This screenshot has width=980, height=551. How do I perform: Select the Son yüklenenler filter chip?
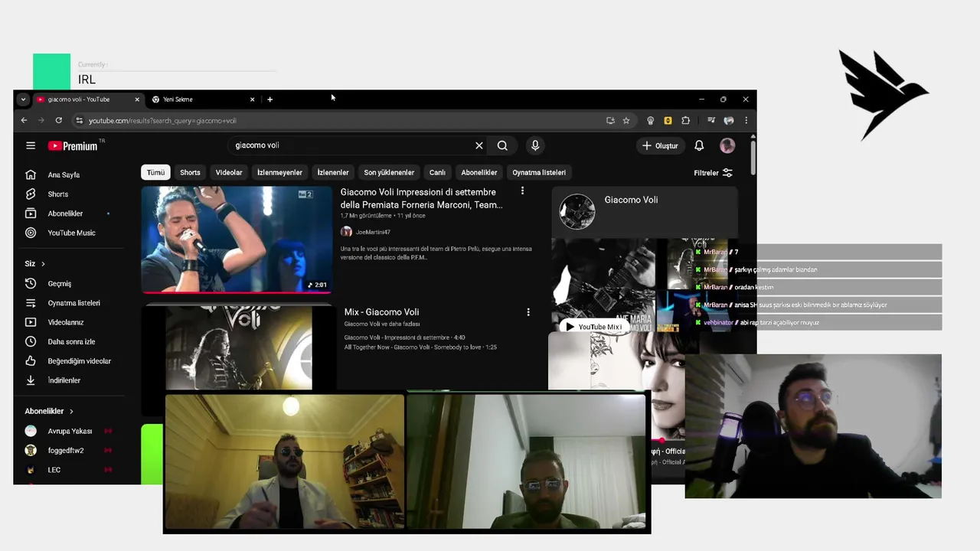[389, 172]
